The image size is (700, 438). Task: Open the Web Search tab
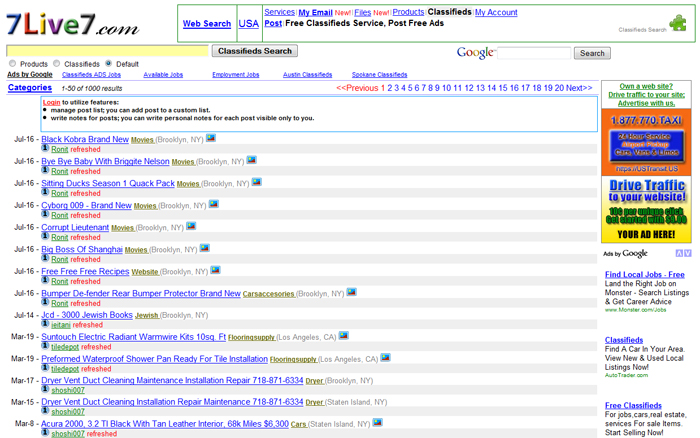tap(207, 24)
